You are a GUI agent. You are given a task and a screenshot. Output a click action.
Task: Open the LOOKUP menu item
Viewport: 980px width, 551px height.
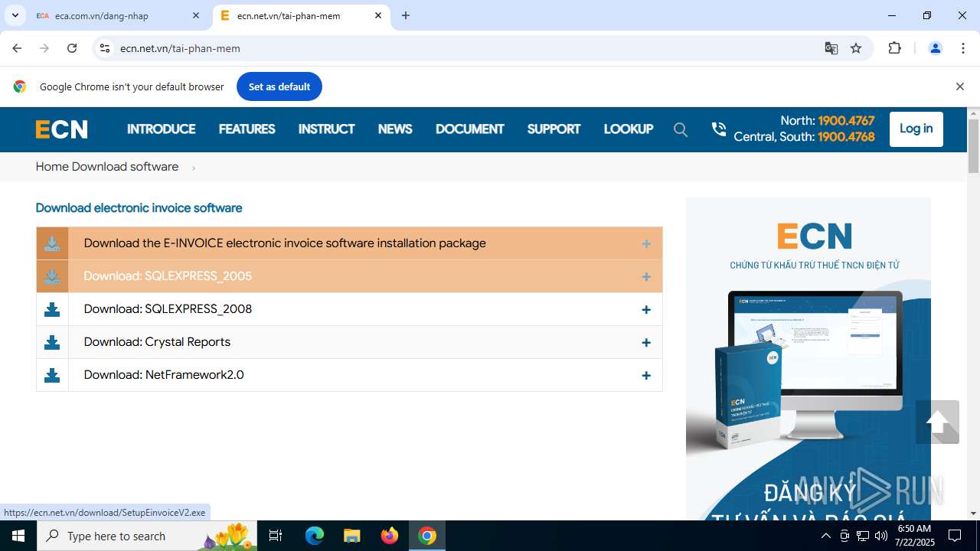click(628, 129)
